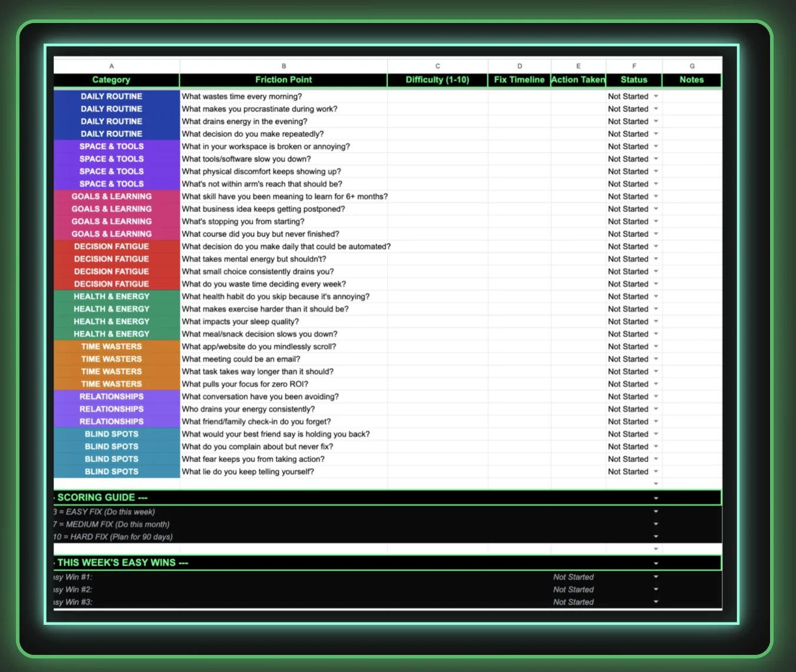
Task: Click the Fix Timeline header cell
Action: (x=519, y=80)
